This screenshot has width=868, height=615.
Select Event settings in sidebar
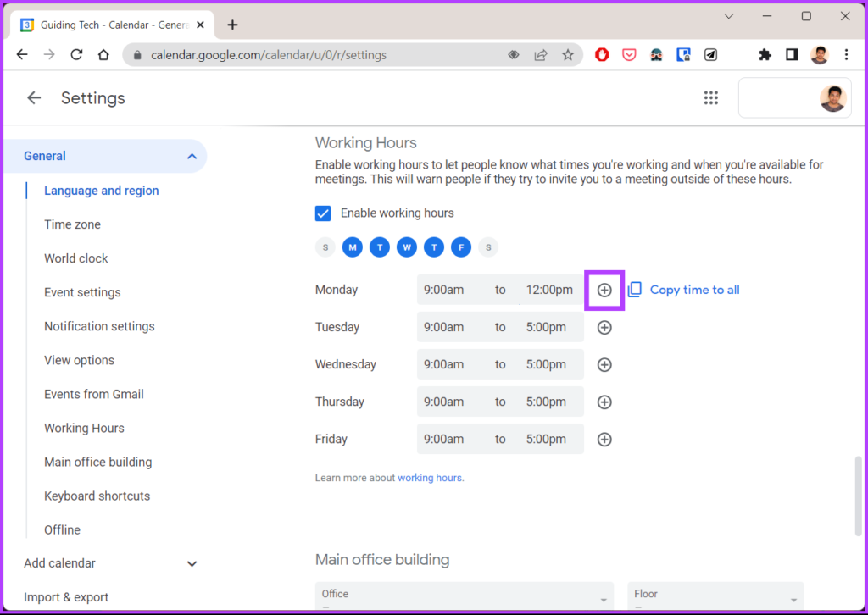82,292
